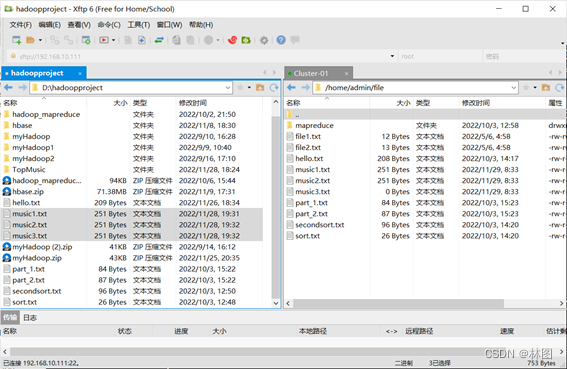The width and height of the screenshot is (567, 369).
Task: Open the terminal launch dropdown arrow
Action: tap(114, 40)
